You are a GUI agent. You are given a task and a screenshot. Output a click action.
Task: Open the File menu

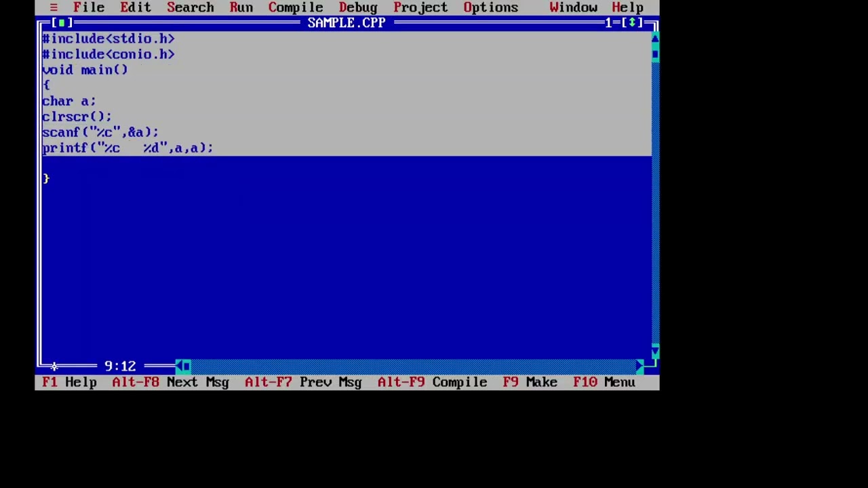(x=89, y=7)
